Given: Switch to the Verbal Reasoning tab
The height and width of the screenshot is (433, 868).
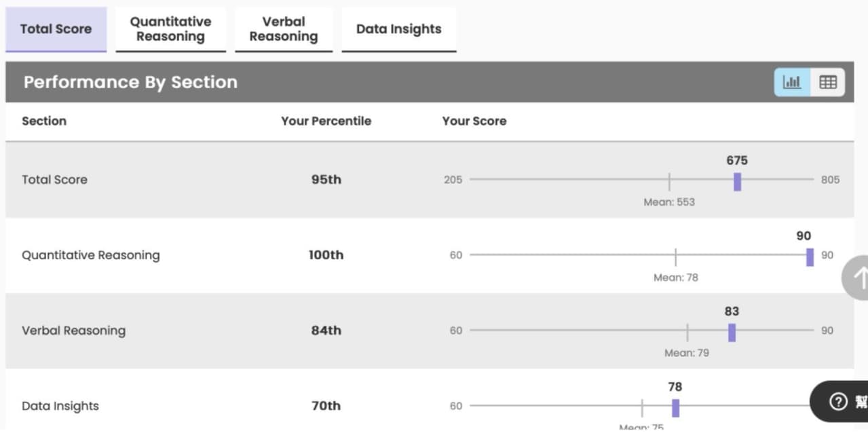Looking at the screenshot, I should pyautogui.click(x=284, y=29).
